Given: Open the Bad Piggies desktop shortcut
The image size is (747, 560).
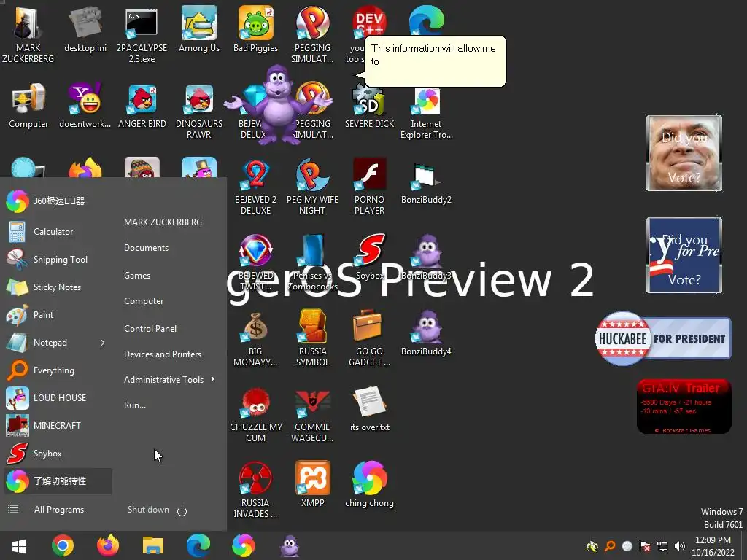Looking at the screenshot, I should (256, 29).
